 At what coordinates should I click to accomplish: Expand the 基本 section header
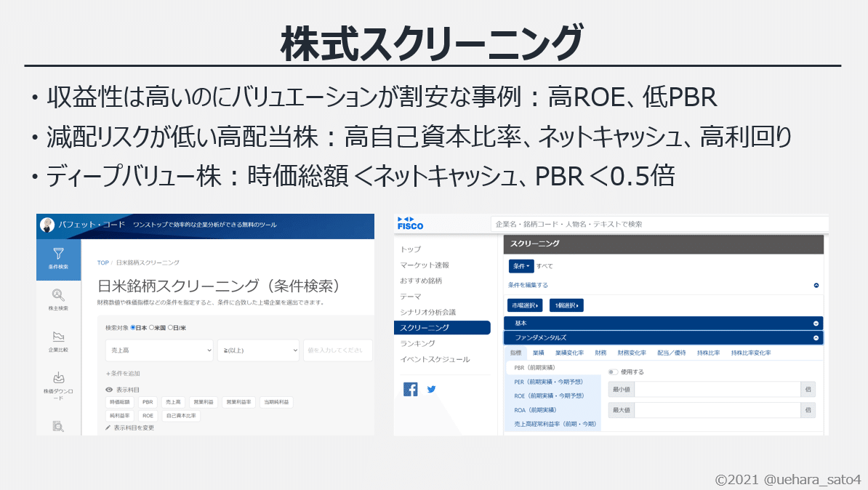pyautogui.click(x=664, y=324)
